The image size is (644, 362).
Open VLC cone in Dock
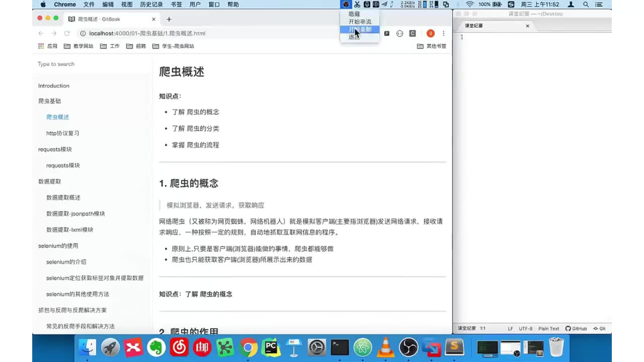coord(386,347)
